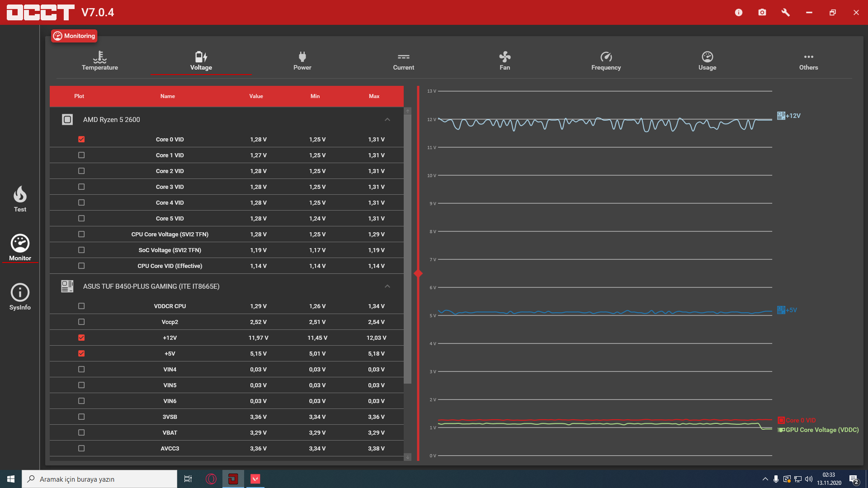Select the Monitor sidebar item
The image size is (868, 488).
(x=20, y=248)
